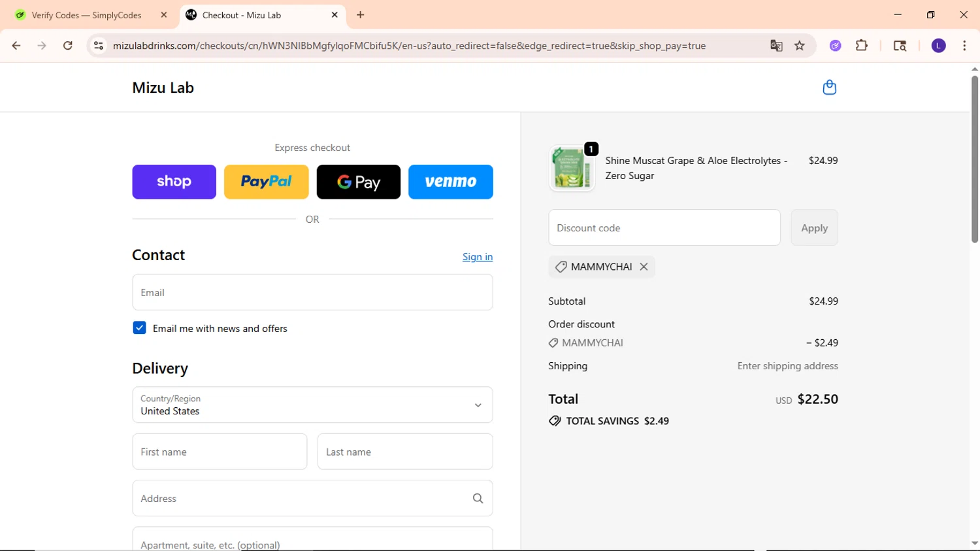Click the Subtotal amount $24.99
This screenshot has width=980, height=551.
pos(823,301)
